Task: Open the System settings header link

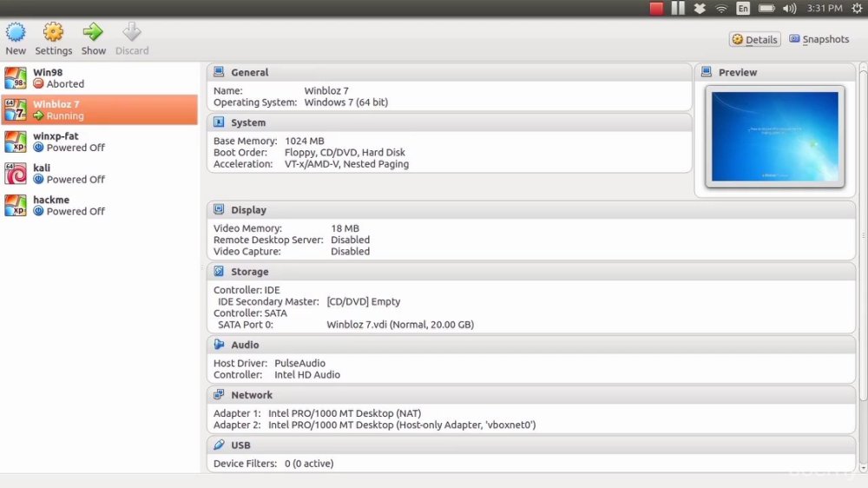Action: (248, 123)
